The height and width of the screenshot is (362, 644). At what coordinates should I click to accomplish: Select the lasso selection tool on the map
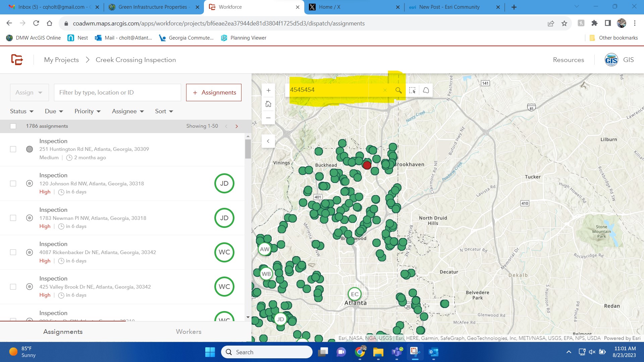pyautogui.click(x=426, y=90)
